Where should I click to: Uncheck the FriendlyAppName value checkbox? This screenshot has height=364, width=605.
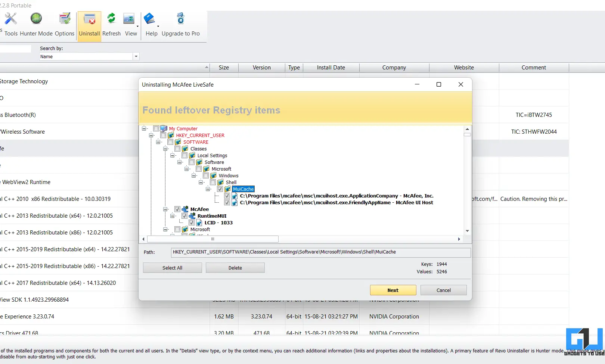pyautogui.click(x=227, y=202)
